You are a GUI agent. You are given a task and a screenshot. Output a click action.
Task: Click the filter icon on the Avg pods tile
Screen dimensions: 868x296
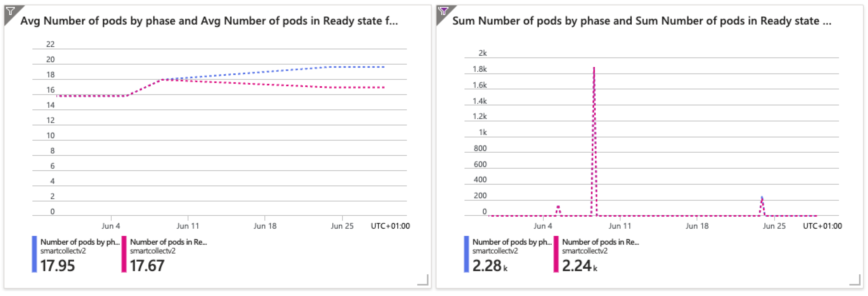(10, 11)
